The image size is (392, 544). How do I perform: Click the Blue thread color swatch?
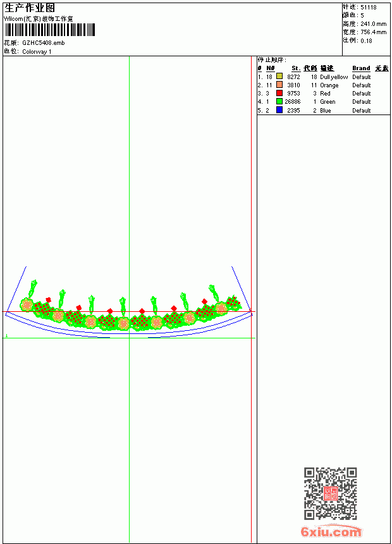pyautogui.click(x=279, y=110)
